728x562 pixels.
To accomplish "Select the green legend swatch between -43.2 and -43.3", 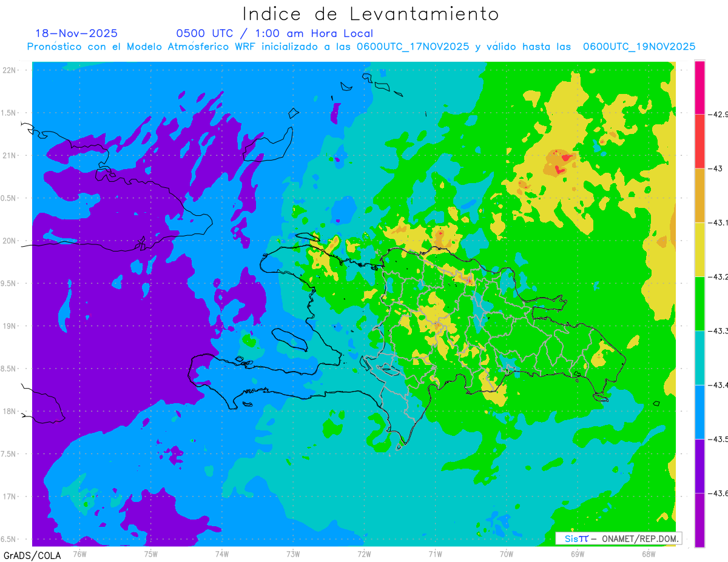I will 699,303.
